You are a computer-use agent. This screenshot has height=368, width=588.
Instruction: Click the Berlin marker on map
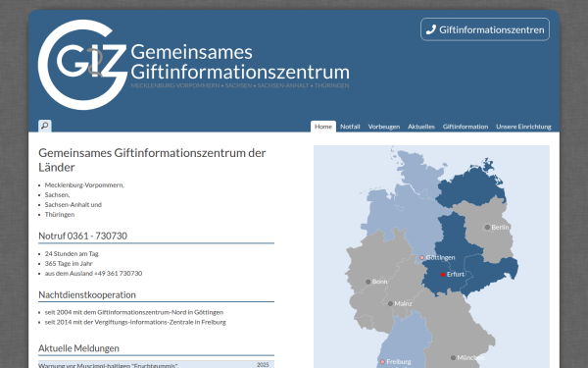tap(487, 228)
